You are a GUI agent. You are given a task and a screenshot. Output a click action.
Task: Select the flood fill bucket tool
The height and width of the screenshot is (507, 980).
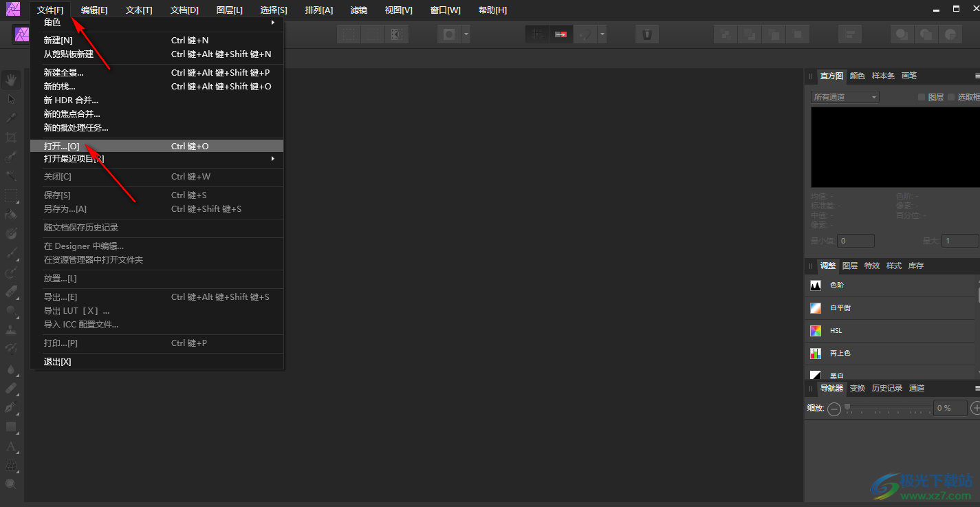click(12, 215)
